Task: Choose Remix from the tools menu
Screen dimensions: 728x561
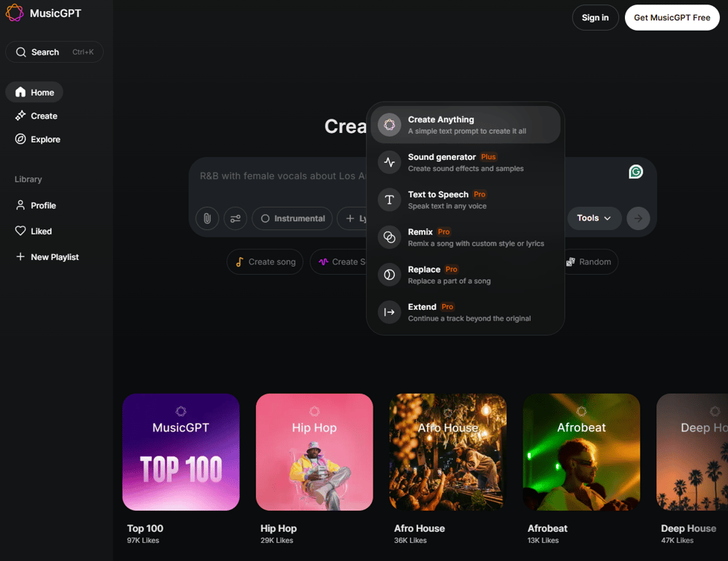Action: [465, 237]
